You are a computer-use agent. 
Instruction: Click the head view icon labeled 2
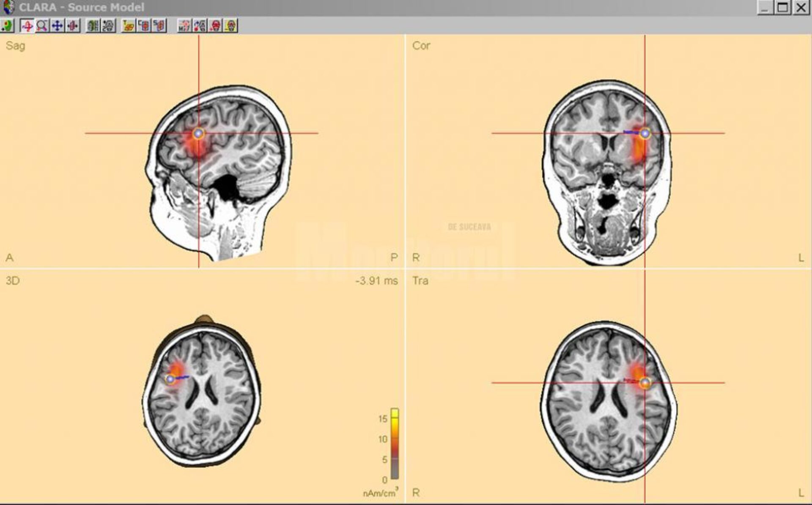click(x=108, y=26)
